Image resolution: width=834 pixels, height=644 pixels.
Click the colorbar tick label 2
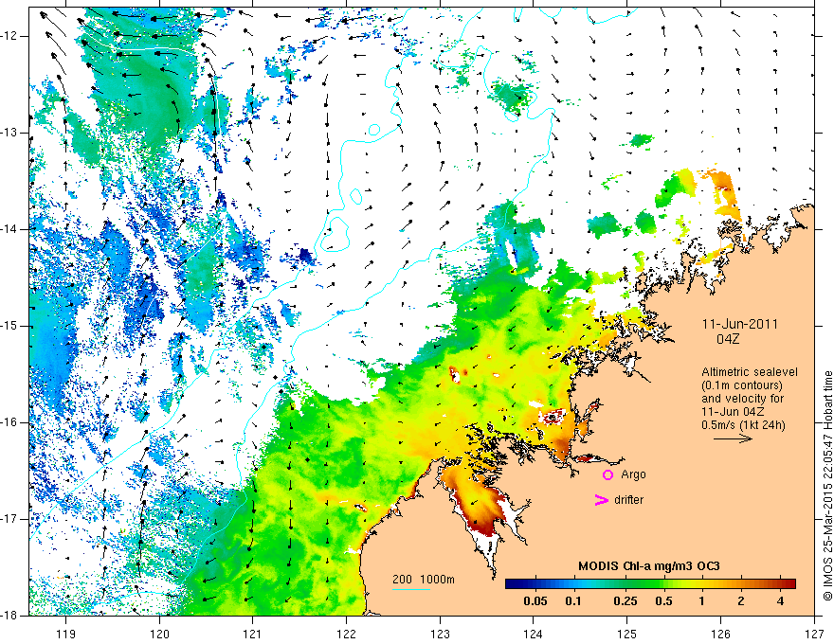click(741, 601)
